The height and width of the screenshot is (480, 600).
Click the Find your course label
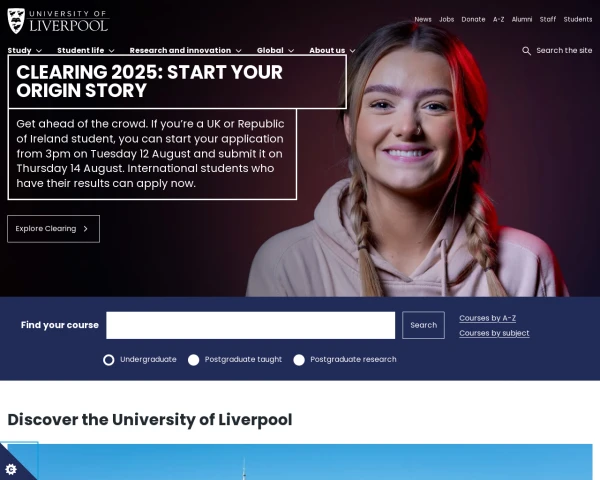(60, 325)
